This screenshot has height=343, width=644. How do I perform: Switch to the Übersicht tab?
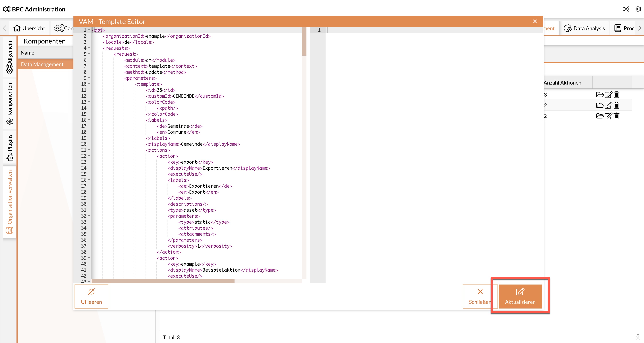click(29, 28)
